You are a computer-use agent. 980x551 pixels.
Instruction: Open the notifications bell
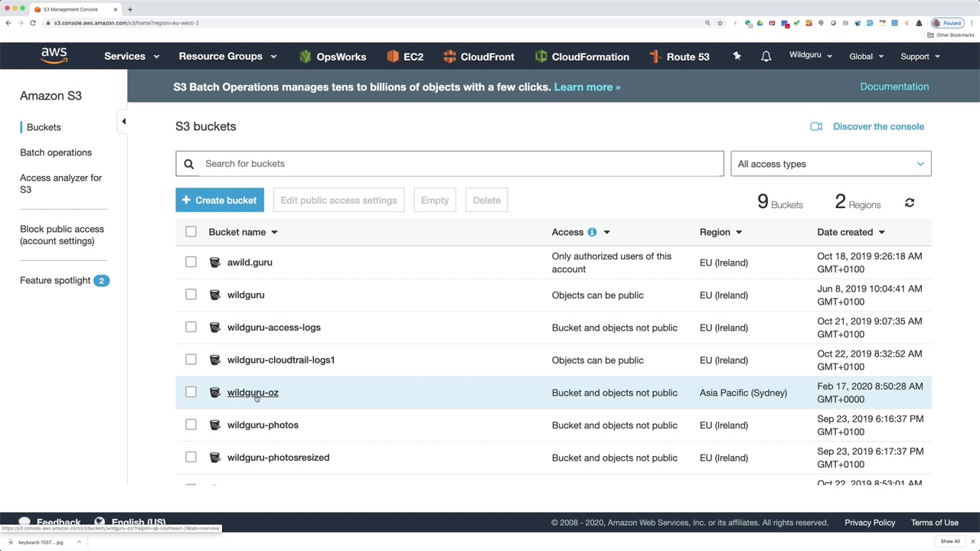click(766, 56)
